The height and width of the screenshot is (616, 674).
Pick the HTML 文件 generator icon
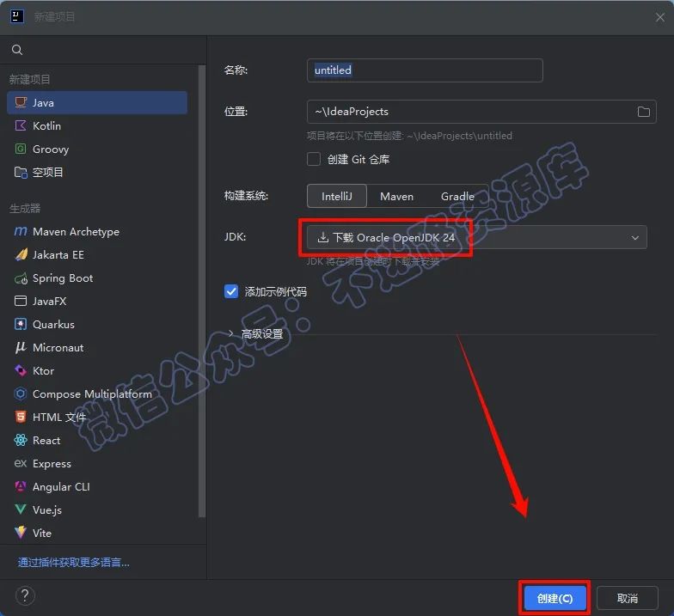pyautogui.click(x=21, y=417)
